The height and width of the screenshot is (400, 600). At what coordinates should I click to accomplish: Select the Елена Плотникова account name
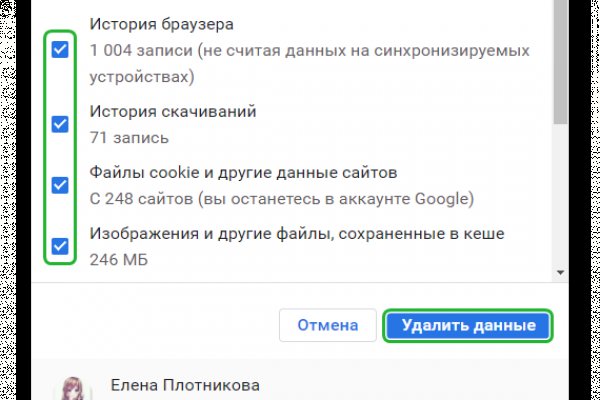point(183,385)
